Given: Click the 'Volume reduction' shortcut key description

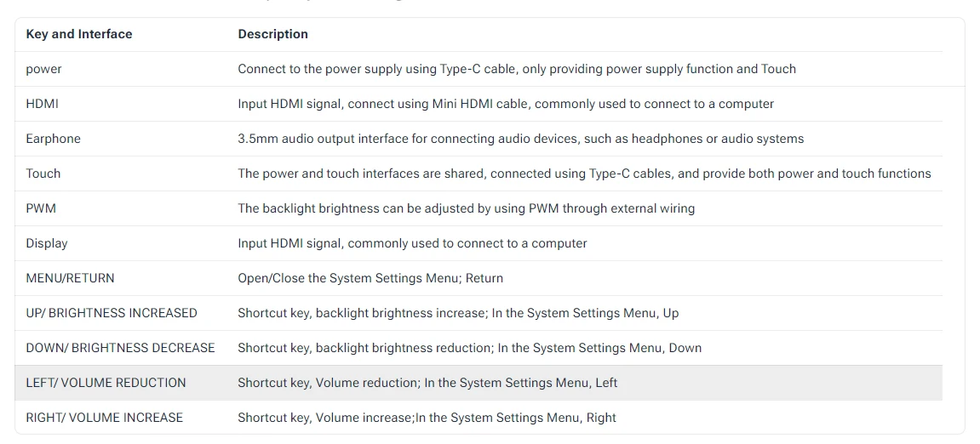Looking at the screenshot, I should (x=427, y=384).
